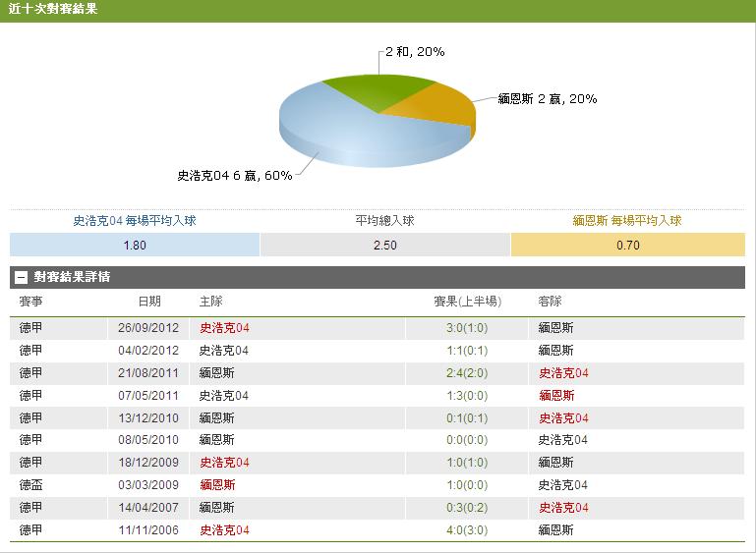Screen dimensions: 756x553
Task: Click the 德盃 competition cell
Action: (x=31, y=485)
